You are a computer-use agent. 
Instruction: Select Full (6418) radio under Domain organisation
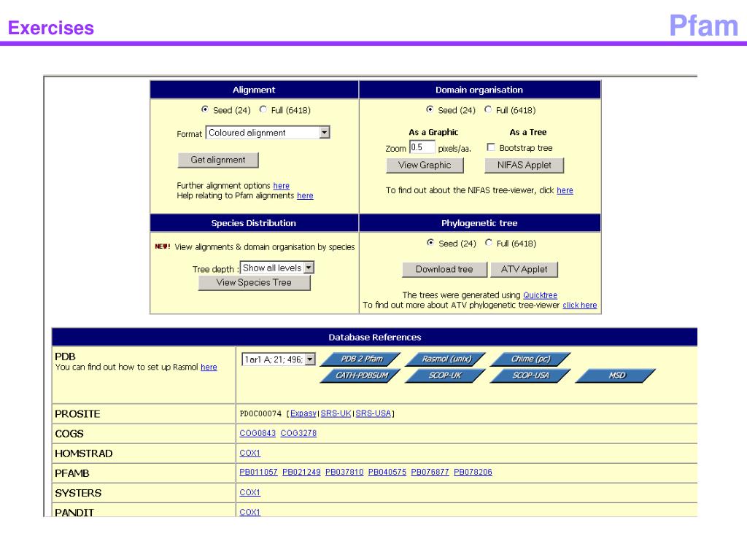coord(488,109)
